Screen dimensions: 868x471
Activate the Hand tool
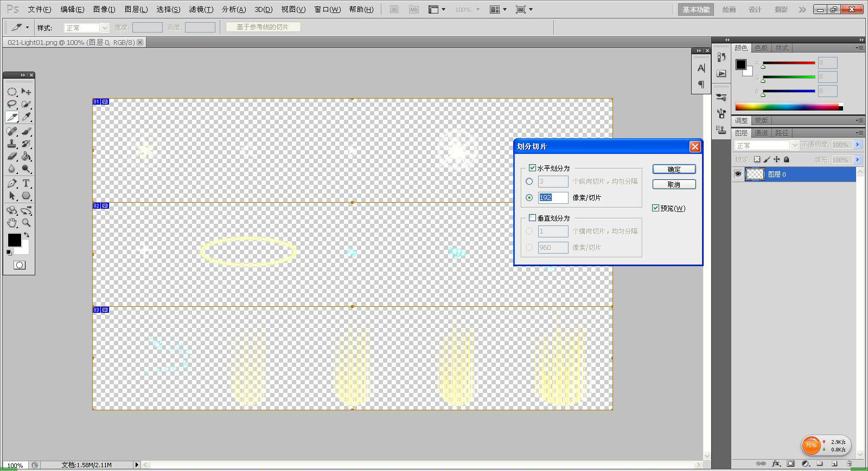12,223
